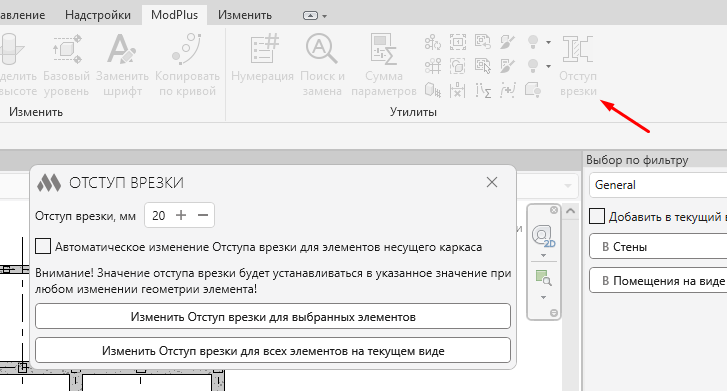Click Изменить Отступ врезки для всех элементов
Viewport: 727px width, 391px height.
tap(273, 351)
